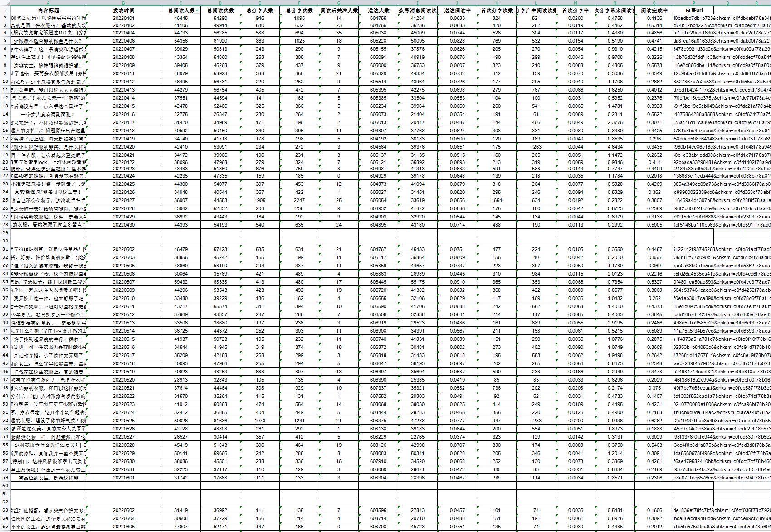Select the date cell 20220401
This screenshot has height=532, width=771.
(123, 18)
